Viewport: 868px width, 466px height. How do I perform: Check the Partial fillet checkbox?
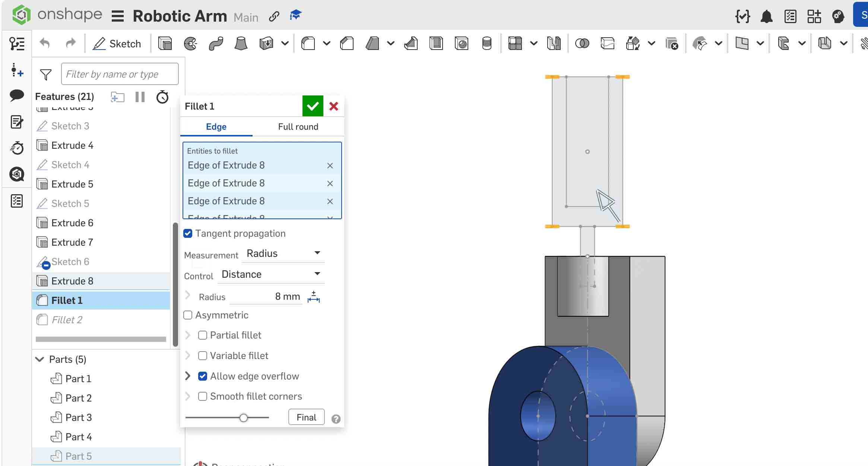click(202, 335)
